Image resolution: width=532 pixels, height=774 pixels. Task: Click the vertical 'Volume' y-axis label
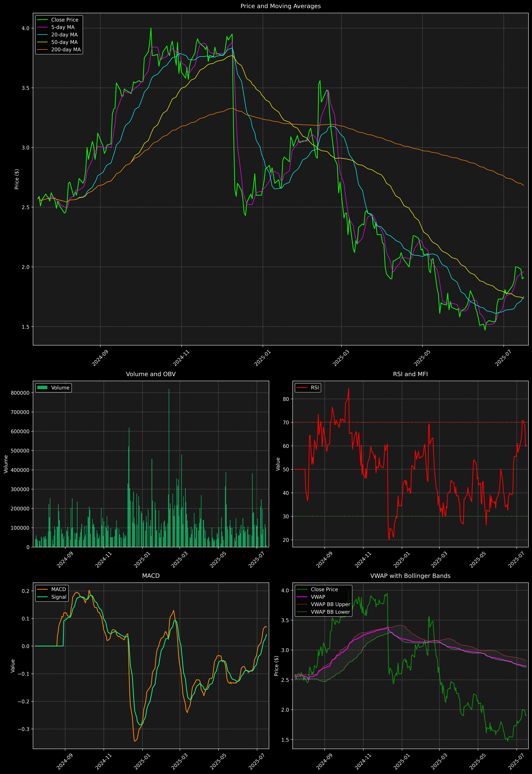[6, 464]
